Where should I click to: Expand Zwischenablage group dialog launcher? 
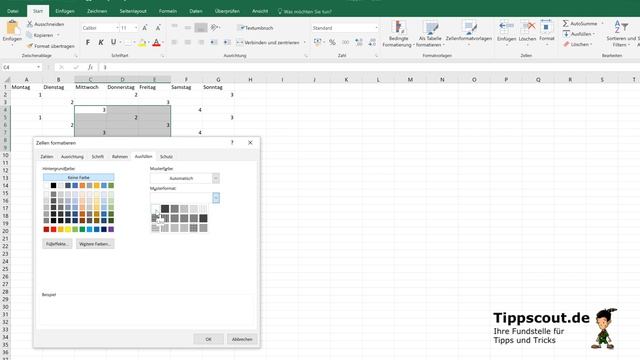pyautogui.click(x=76, y=56)
